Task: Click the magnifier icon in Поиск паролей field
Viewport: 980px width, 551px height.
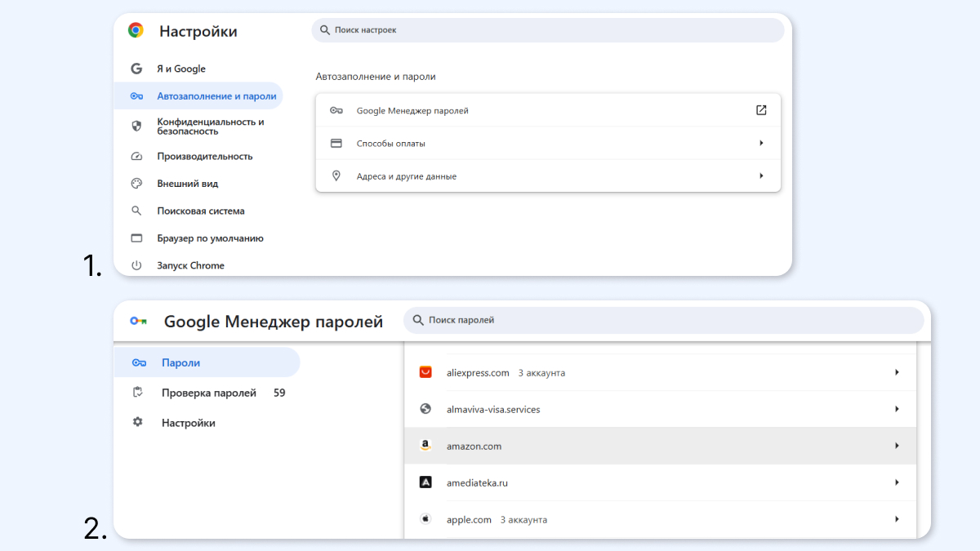Action: coord(418,320)
